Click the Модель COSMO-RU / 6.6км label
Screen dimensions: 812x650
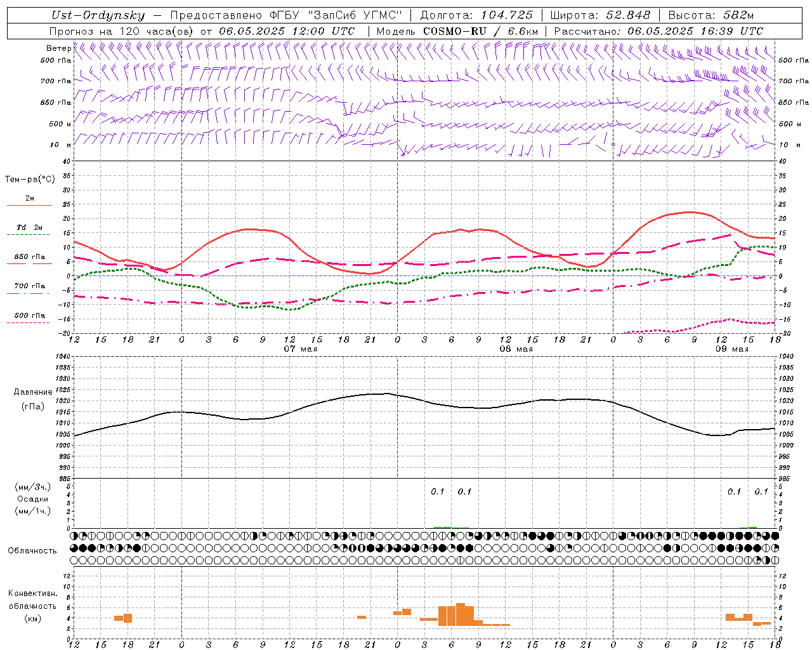click(x=457, y=31)
